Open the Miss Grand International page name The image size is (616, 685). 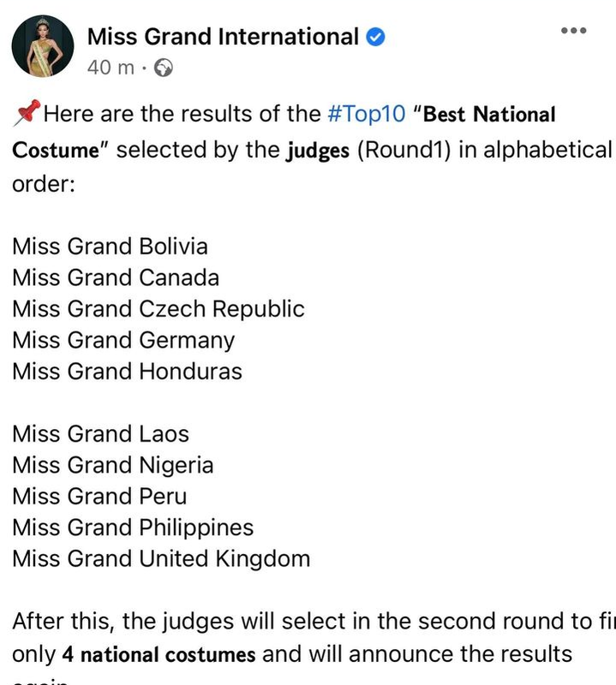click(x=223, y=36)
